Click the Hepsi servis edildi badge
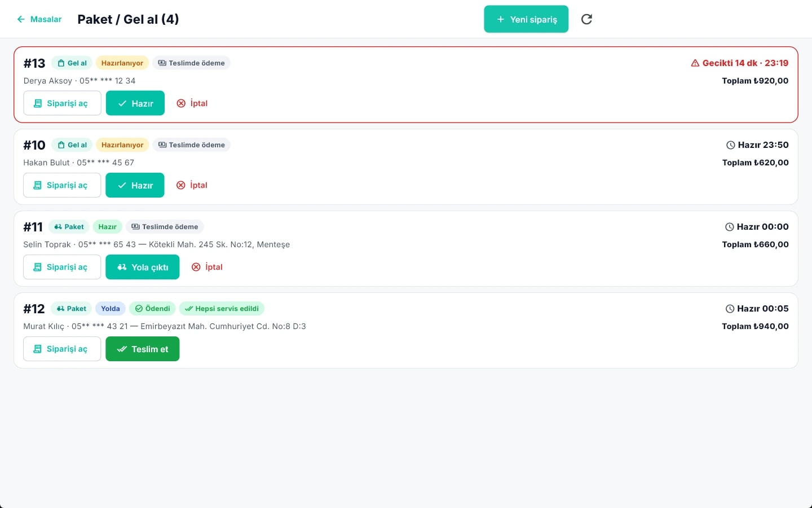The image size is (812, 508). (222, 309)
